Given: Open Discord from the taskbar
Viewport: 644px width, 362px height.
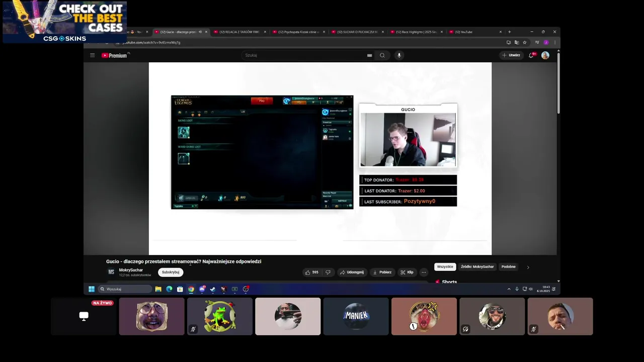Looking at the screenshot, I should click(x=202, y=289).
